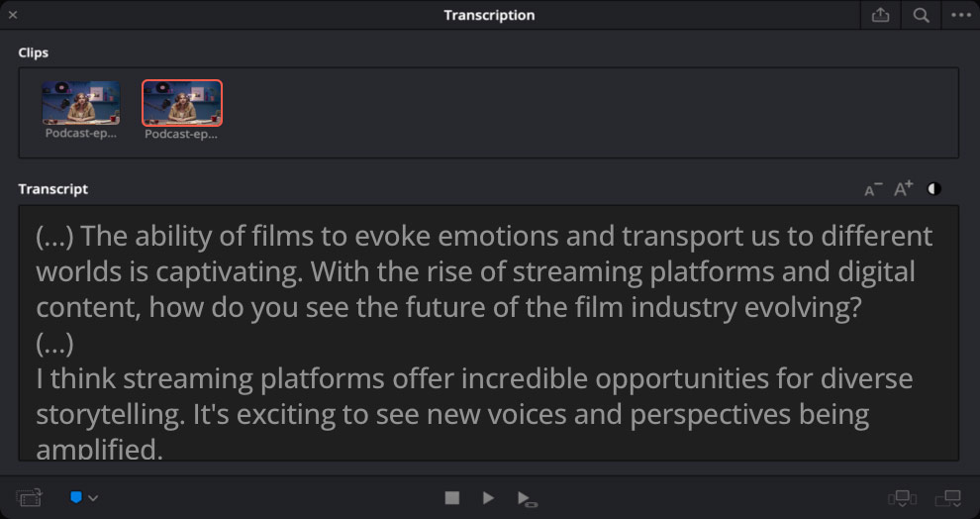Click the bottom-left create-clip icon
Screen dimensions: 980x519
click(x=30, y=498)
